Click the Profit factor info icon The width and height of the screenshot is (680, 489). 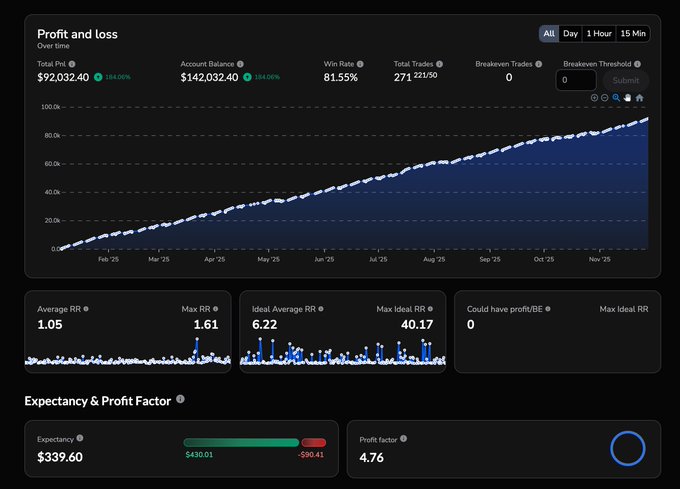pos(403,438)
